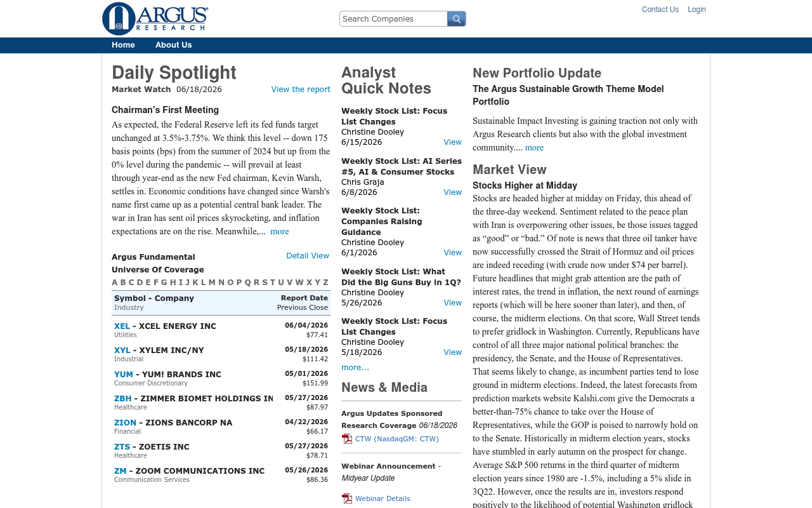Open the About Us menu item
The width and height of the screenshot is (812, 508).
click(x=173, y=45)
